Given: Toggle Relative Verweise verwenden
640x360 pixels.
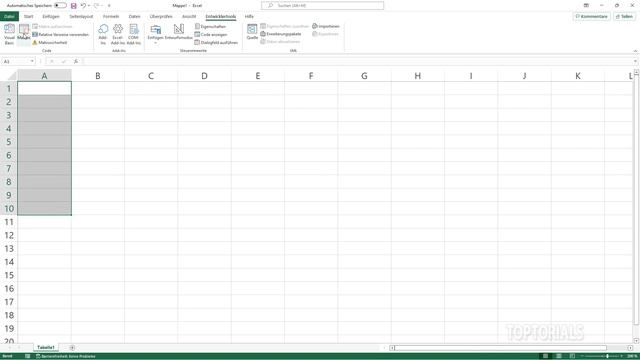Looking at the screenshot, I should [60, 35].
